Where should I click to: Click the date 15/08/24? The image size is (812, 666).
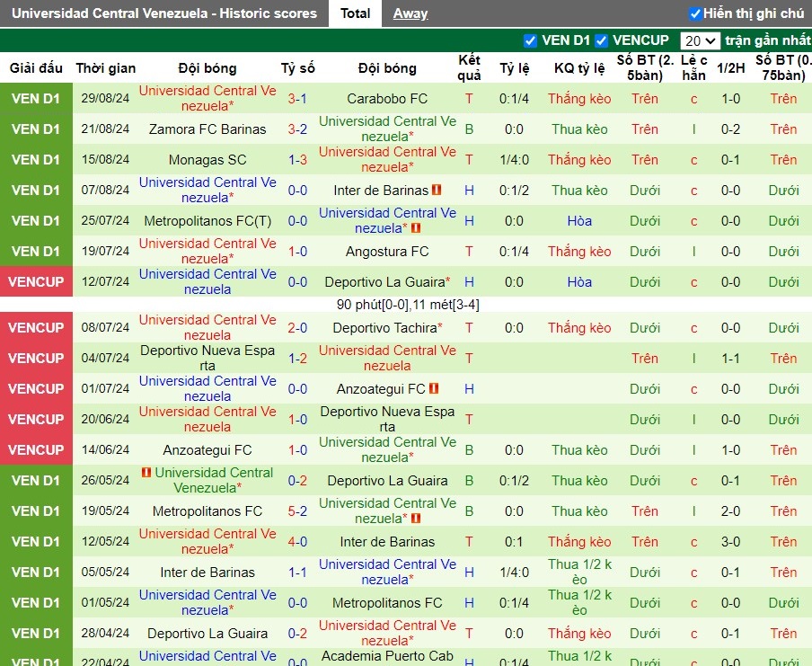click(105, 160)
